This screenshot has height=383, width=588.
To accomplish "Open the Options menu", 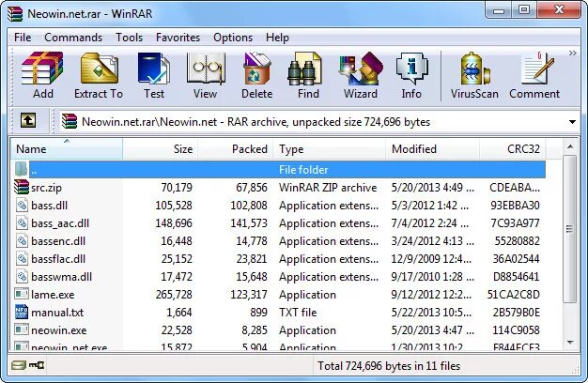I will coord(233,38).
